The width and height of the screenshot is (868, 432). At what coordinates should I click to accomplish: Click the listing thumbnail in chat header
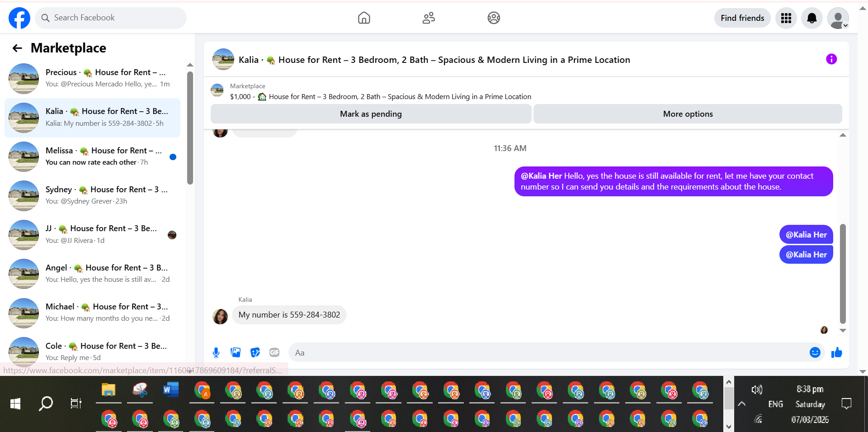coord(223,59)
